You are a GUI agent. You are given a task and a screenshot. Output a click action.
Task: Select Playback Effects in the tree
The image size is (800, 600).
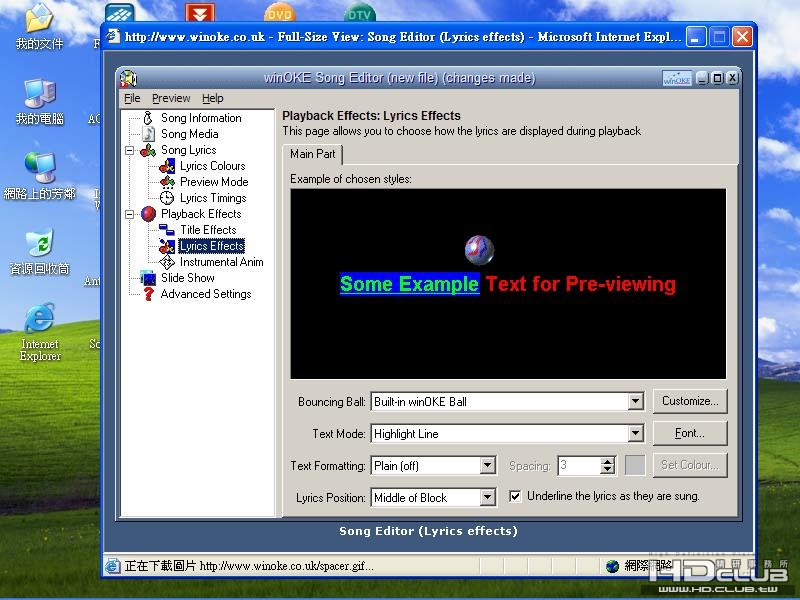coord(201,214)
